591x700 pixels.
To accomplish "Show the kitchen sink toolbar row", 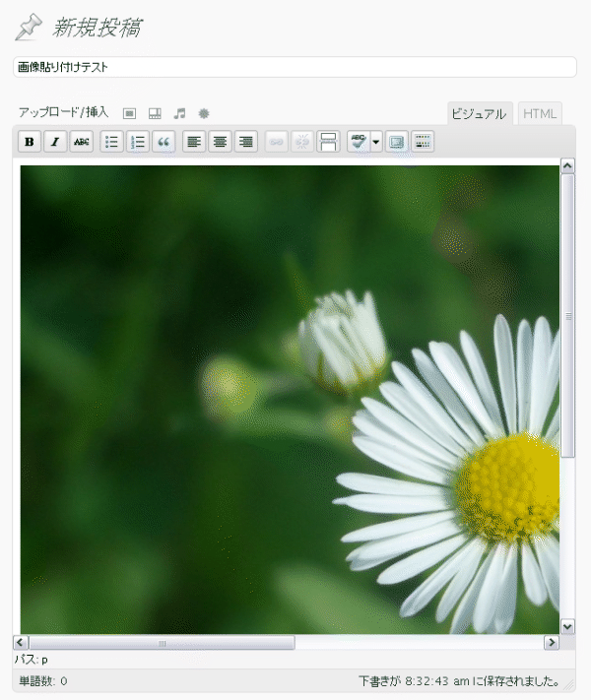I will coord(423,142).
